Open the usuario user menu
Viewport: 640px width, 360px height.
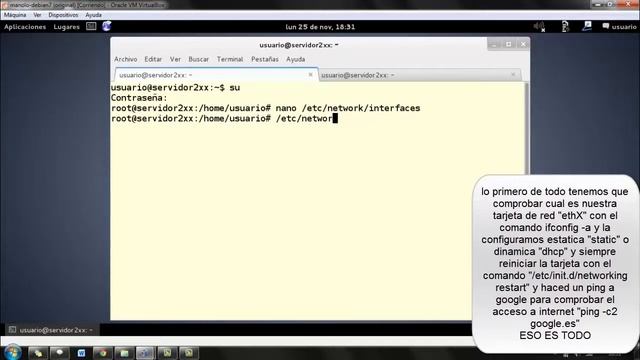tap(619, 27)
